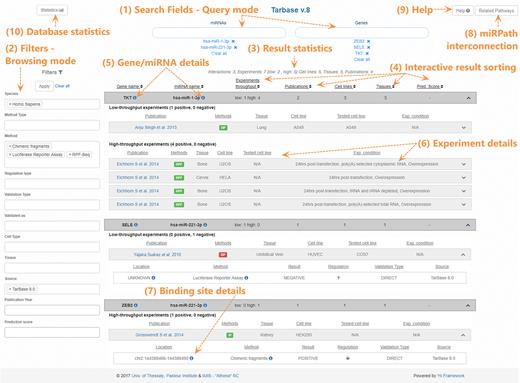Open ZEB2 gene info icon

[136, 305]
